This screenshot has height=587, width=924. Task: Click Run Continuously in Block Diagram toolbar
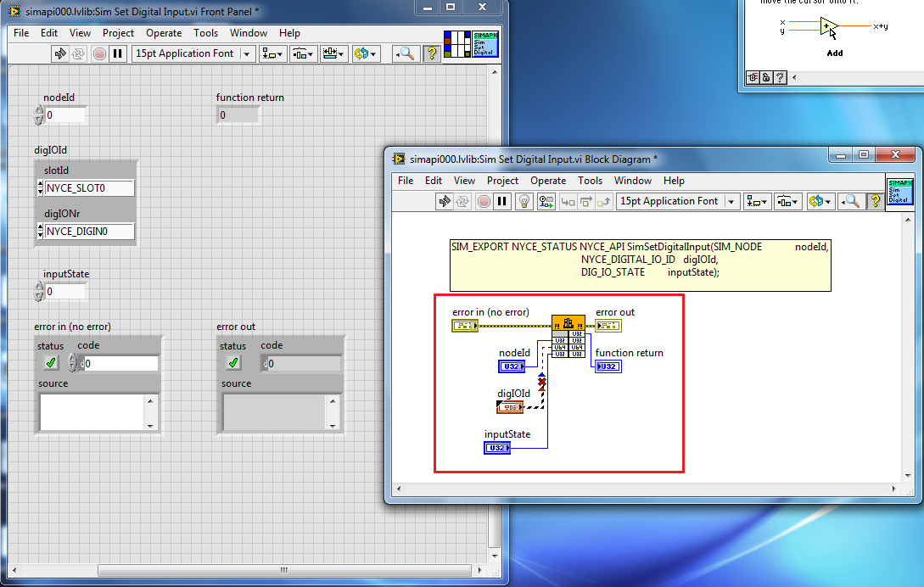pos(462,202)
